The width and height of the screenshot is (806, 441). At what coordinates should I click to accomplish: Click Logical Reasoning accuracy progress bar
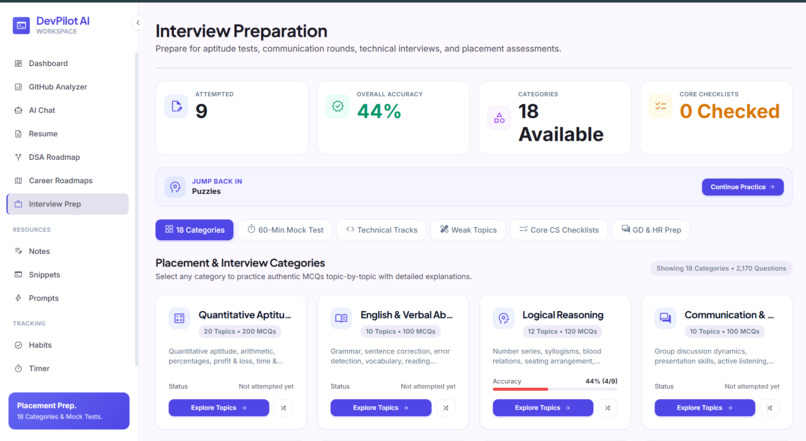point(555,389)
